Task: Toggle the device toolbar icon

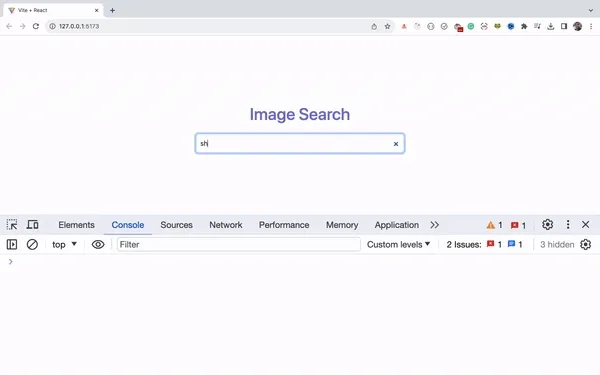Action: coord(32,225)
